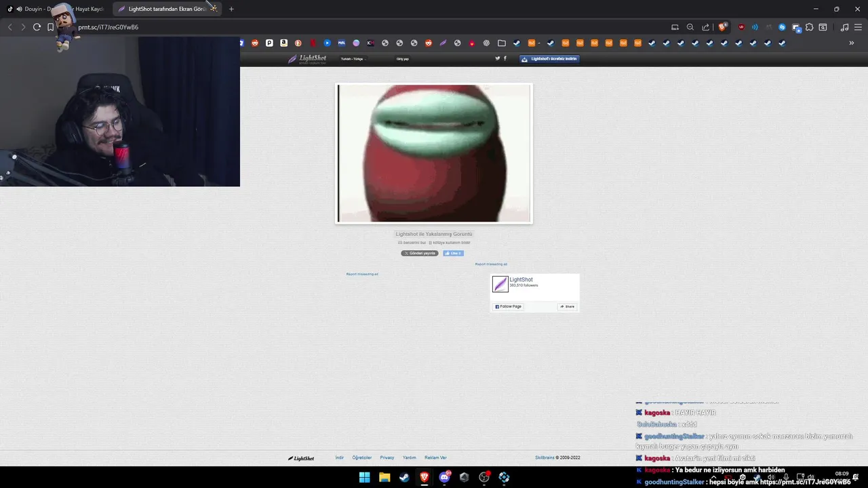Open the Turkish - Türkçe language dropdown
Screen dimensions: 868x488
pos(353,59)
